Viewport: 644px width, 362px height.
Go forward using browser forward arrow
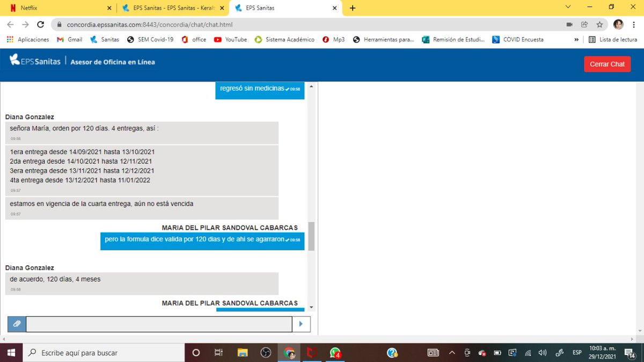[x=25, y=25]
